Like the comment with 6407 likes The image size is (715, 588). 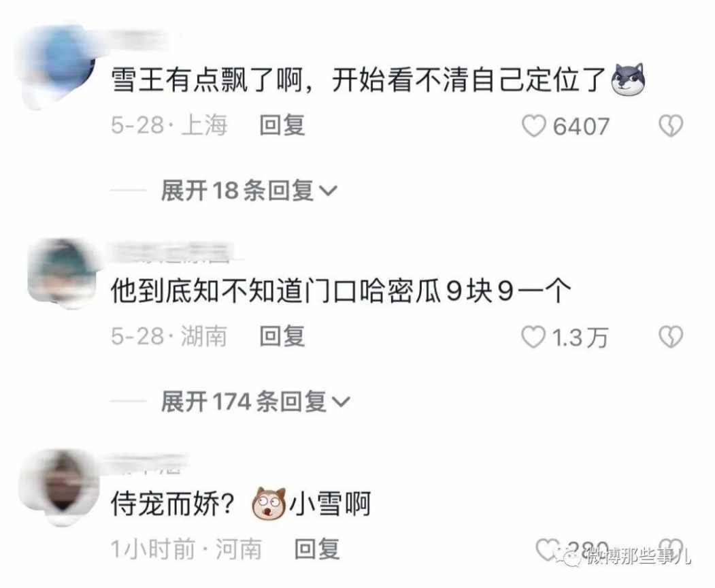point(533,127)
